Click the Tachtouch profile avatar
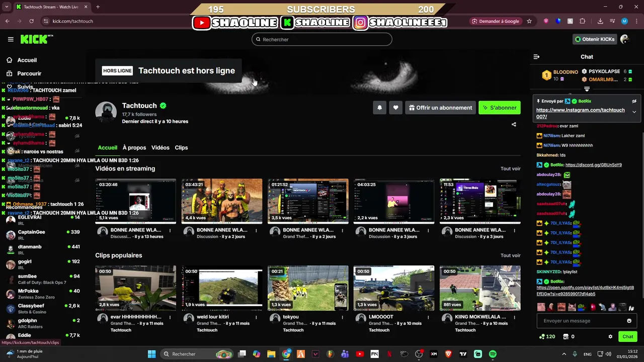The image size is (644, 362). [106, 112]
